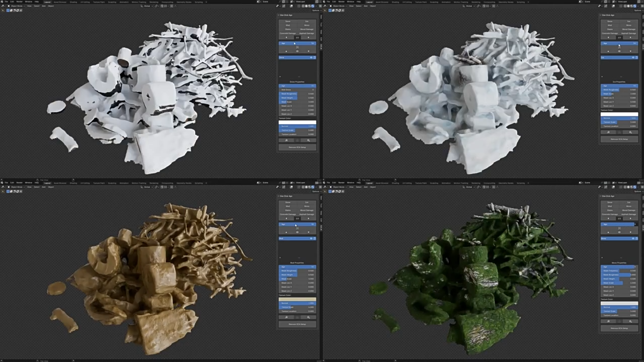Open the Global transform orientation dropdown
This screenshot has width=644, height=362.
pos(146,6)
